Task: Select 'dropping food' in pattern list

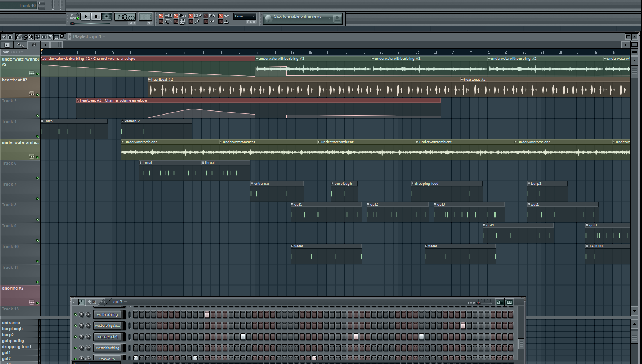Action: click(16, 347)
